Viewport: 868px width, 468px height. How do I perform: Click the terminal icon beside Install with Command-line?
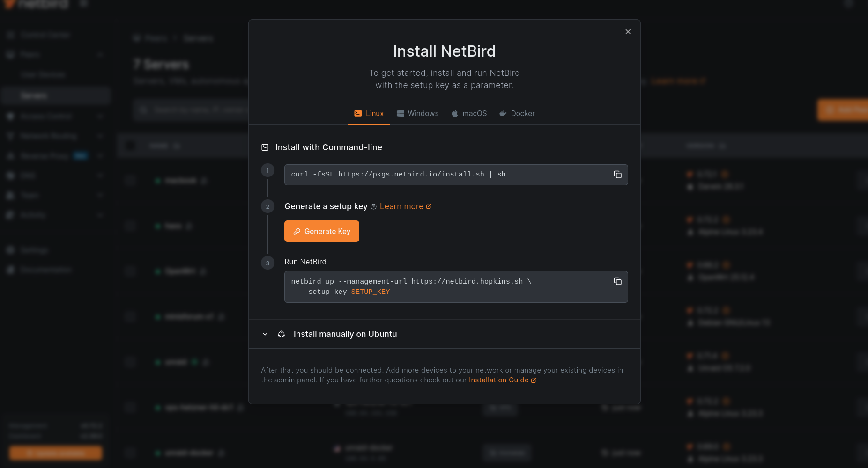(265, 147)
